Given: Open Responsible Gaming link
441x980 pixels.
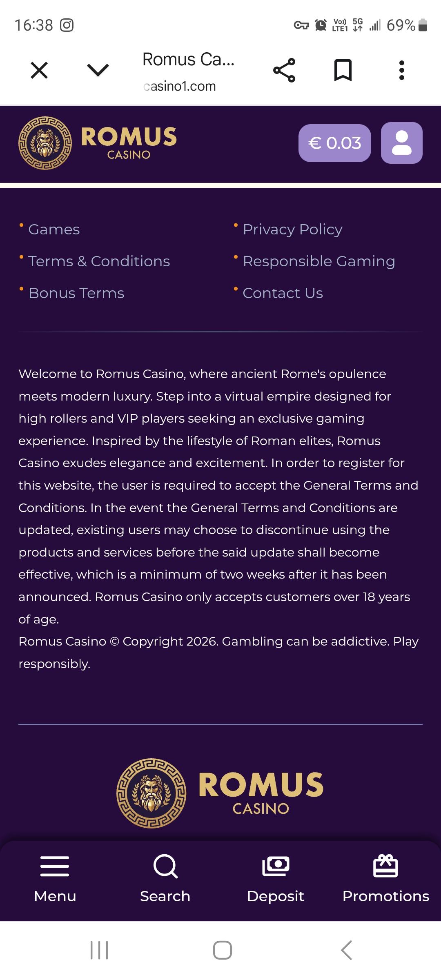Looking at the screenshot, I should click(318, 261).
